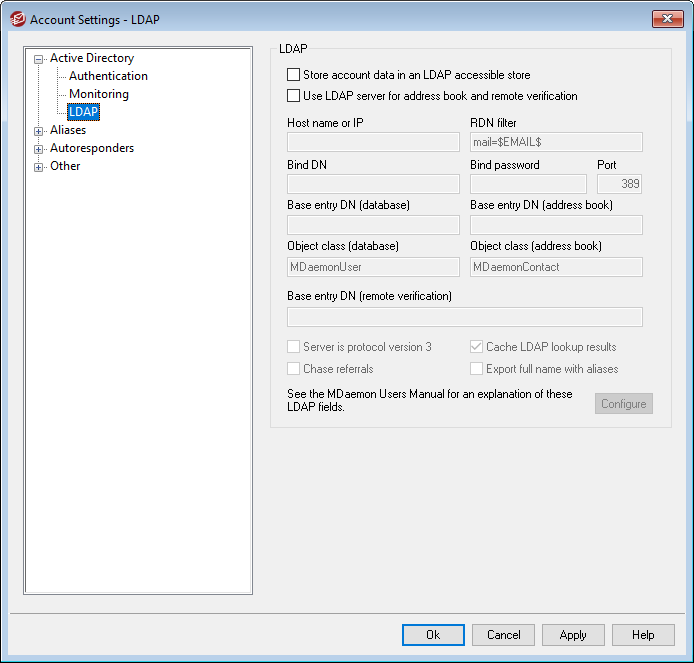Enable Store account data in LDAP store
The image size is (694, 663).
pyautogui.click(x=294, y=75)
